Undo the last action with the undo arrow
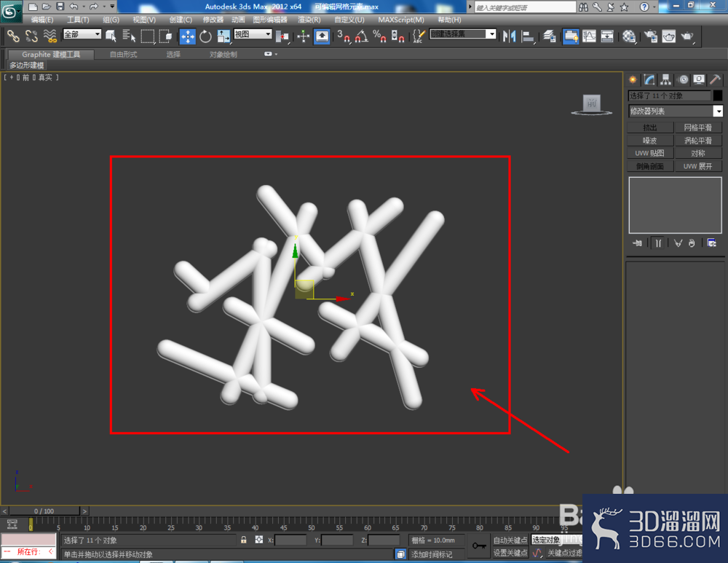This screenshot has width=728, height=563. coord(74,7)
